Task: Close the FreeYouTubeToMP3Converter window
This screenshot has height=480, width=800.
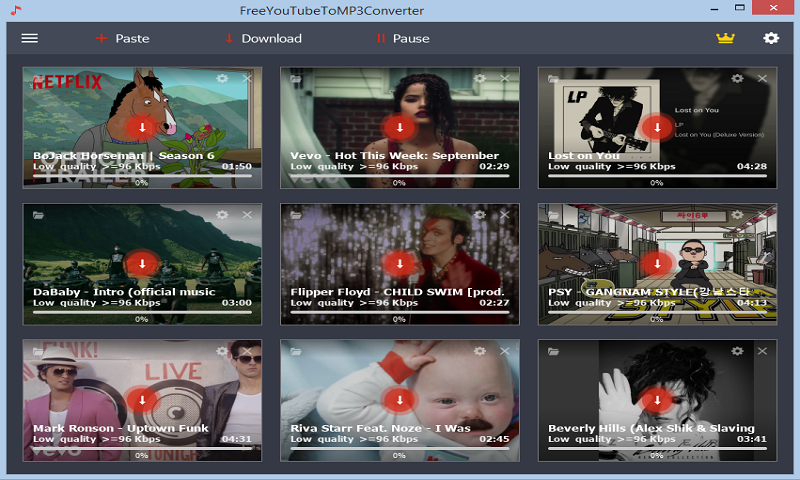Action: [x=773, y=7]
